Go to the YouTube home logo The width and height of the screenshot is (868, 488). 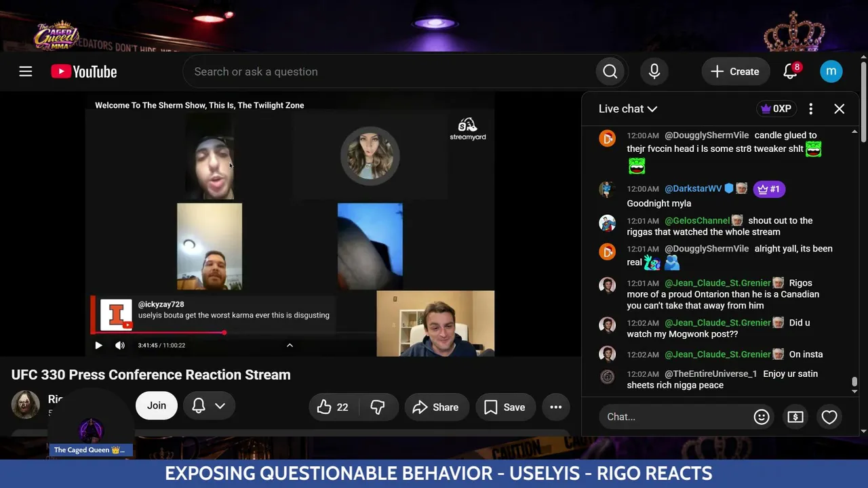point(84,71)
